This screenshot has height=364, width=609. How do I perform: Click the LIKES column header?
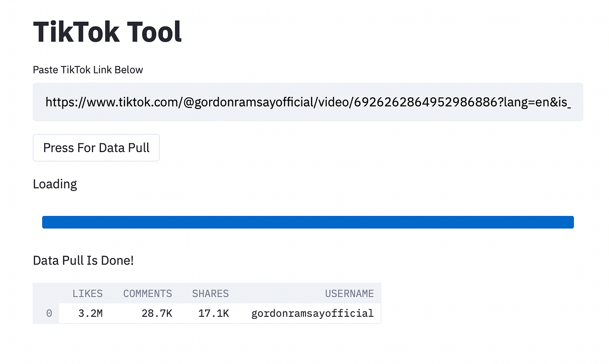tap(87, 294)
